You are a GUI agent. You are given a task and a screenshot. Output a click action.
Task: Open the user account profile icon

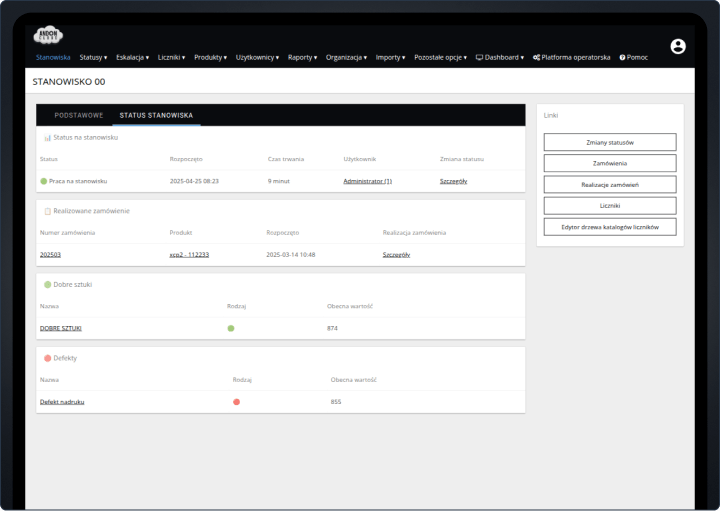click(678, 46)
